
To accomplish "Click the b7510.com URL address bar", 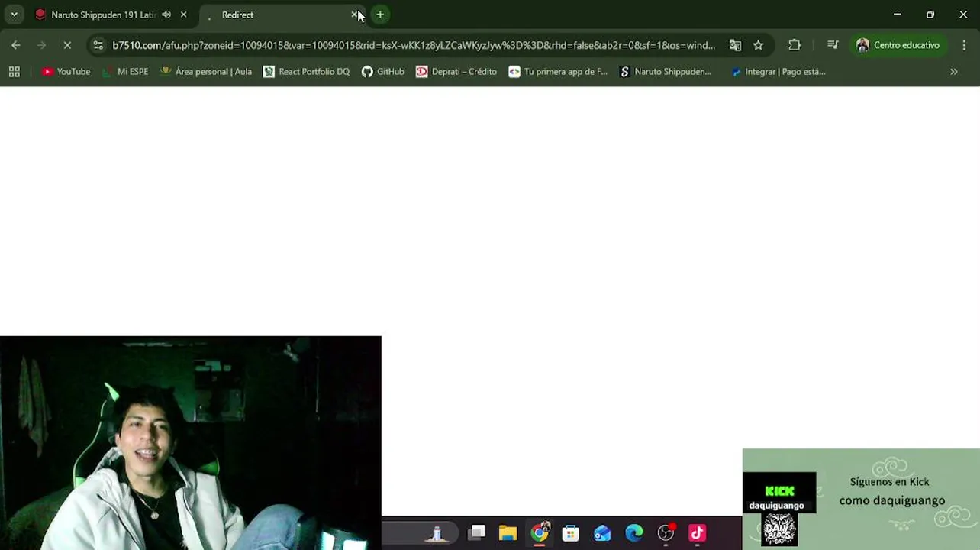I will coord(414,45).
